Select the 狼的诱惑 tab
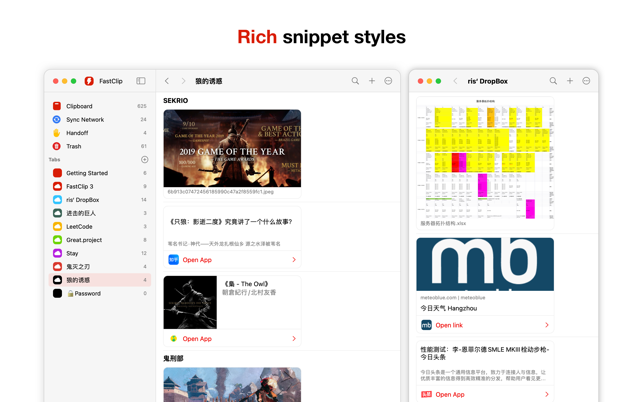 pyautogui.click(x=100, y=280)
